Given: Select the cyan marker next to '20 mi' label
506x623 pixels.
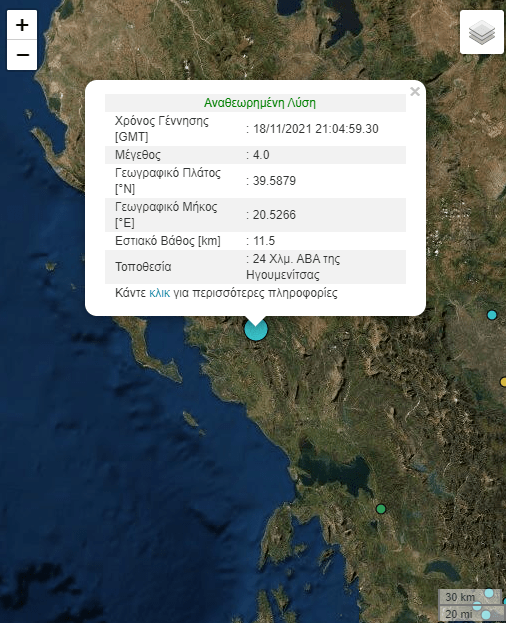Looking at the screenshot, I should pyautogui.click(x=486, y=615).
